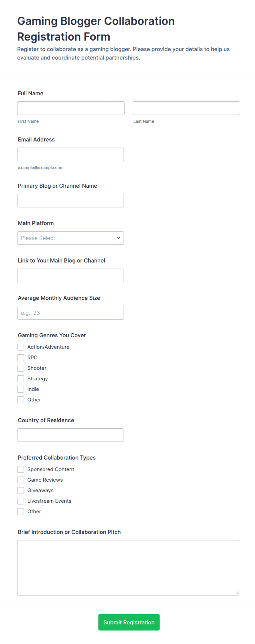Check the Giveaways option
Viewport: 255px width, 644px height.
coord(21,490)
